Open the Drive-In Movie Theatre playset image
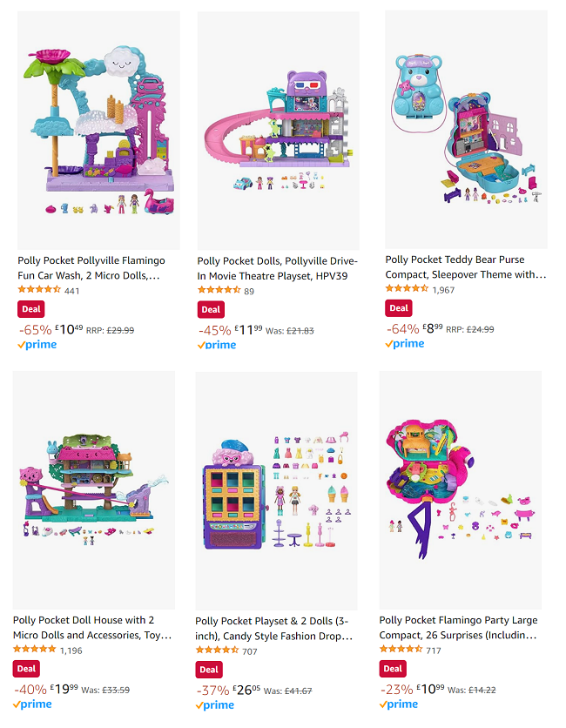This screenshot has width=566, height=728. pos(278,131)
